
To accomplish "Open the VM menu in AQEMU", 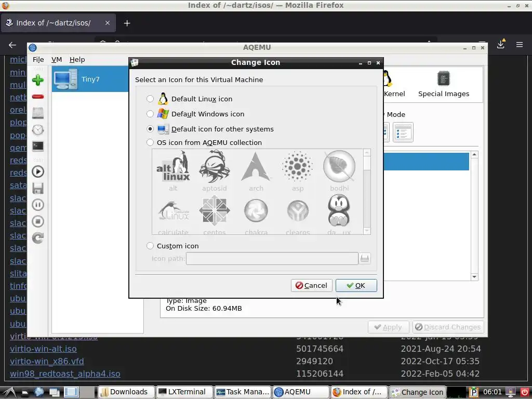I will [x=56, y=59].
